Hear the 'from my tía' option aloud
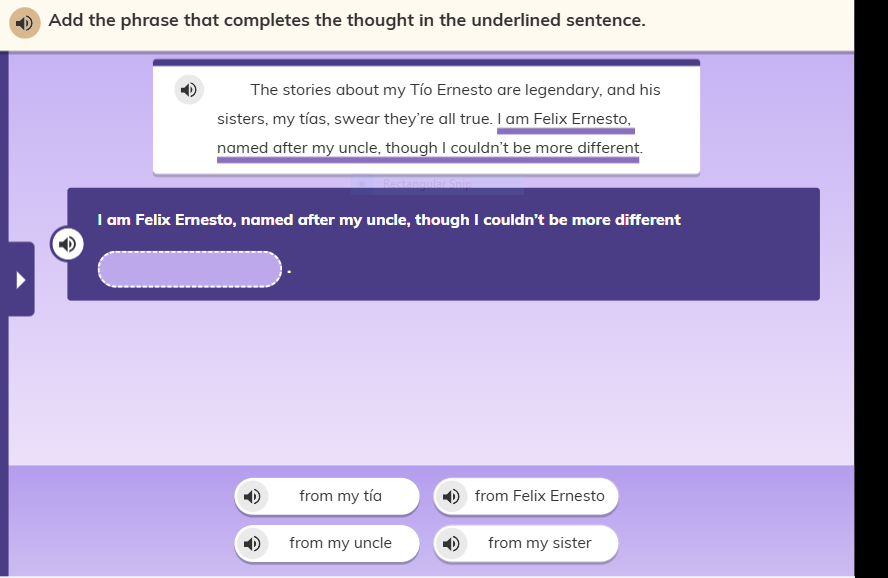The width and height of the screenshot is (888, 578). pyautogui.click(x=252, y=496)
